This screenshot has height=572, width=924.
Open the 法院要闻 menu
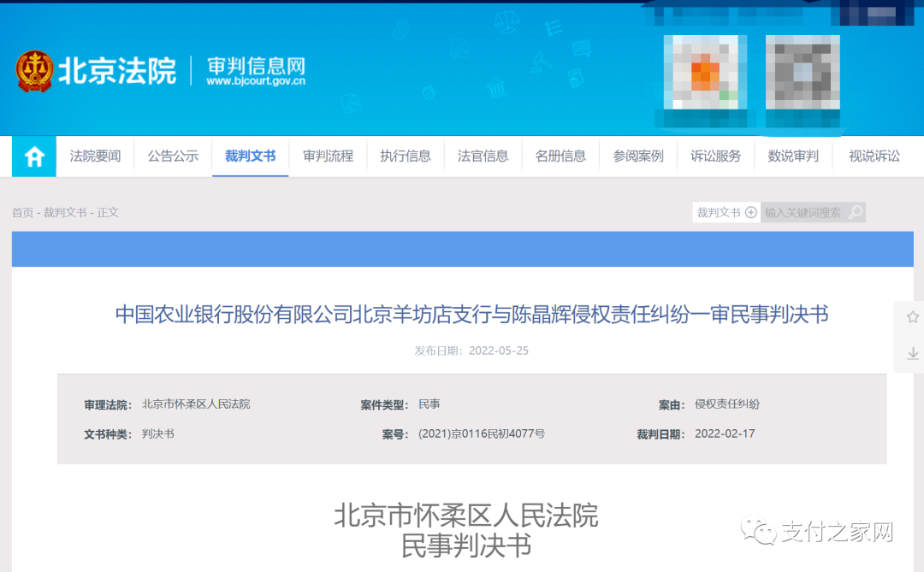(x=95, y=156)
